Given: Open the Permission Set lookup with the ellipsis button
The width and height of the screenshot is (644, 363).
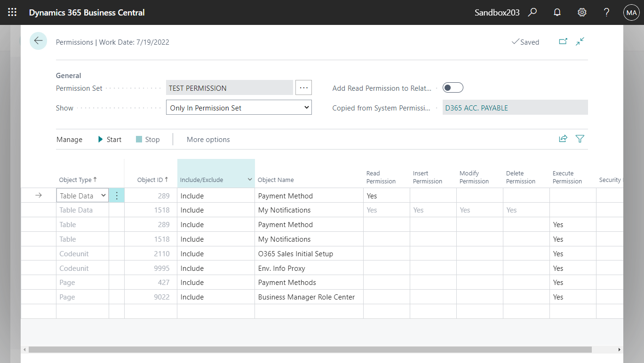Looking at the screenshot, I should (303, 87).
